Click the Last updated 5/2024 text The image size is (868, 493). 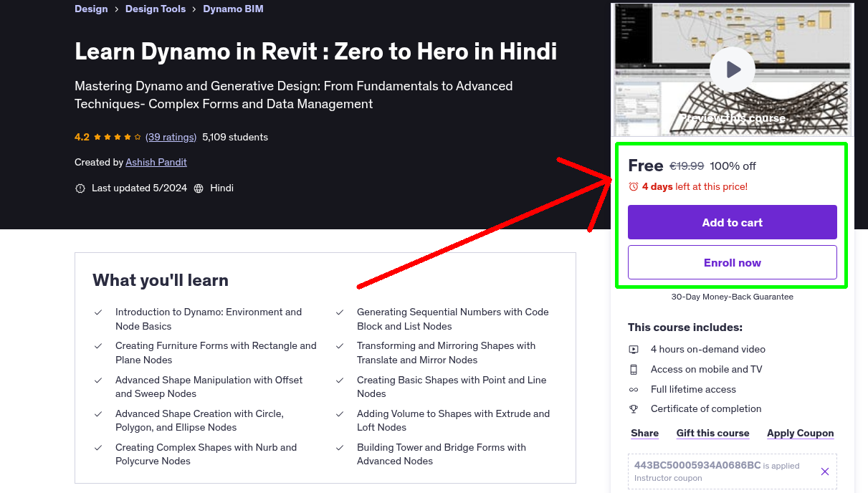(x=139, y=188)
